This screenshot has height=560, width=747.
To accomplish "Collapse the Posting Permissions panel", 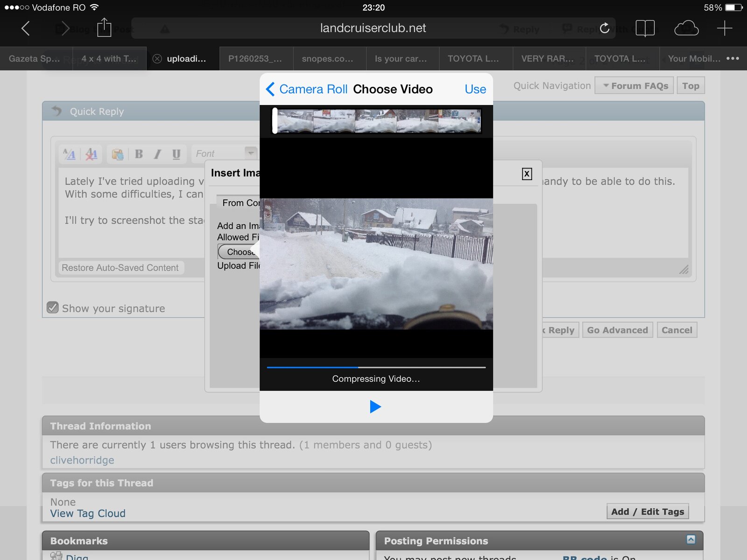I will click(x=691, y=539).
